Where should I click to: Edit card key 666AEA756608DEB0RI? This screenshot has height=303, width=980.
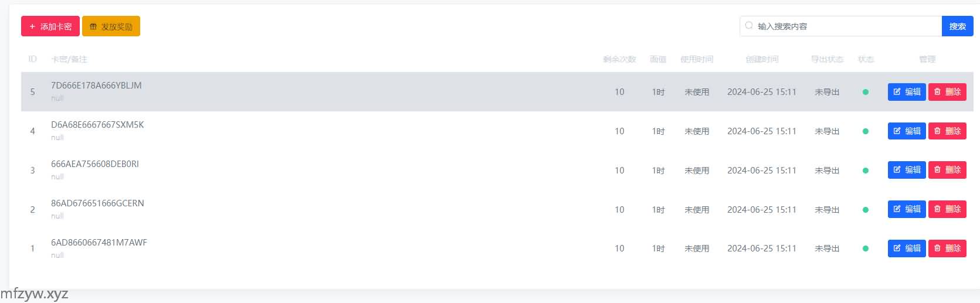tap(906, 170)
